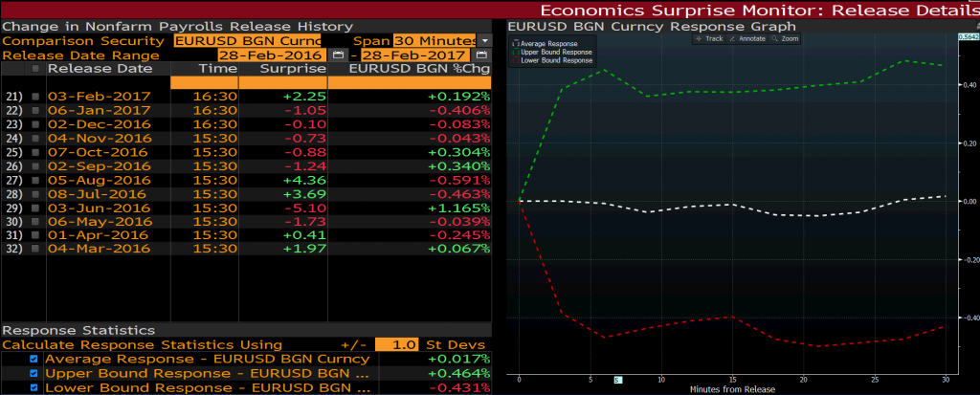Select the 06-May-2016 release date
Screen dimensions: 980x395
tap(100, 221)
